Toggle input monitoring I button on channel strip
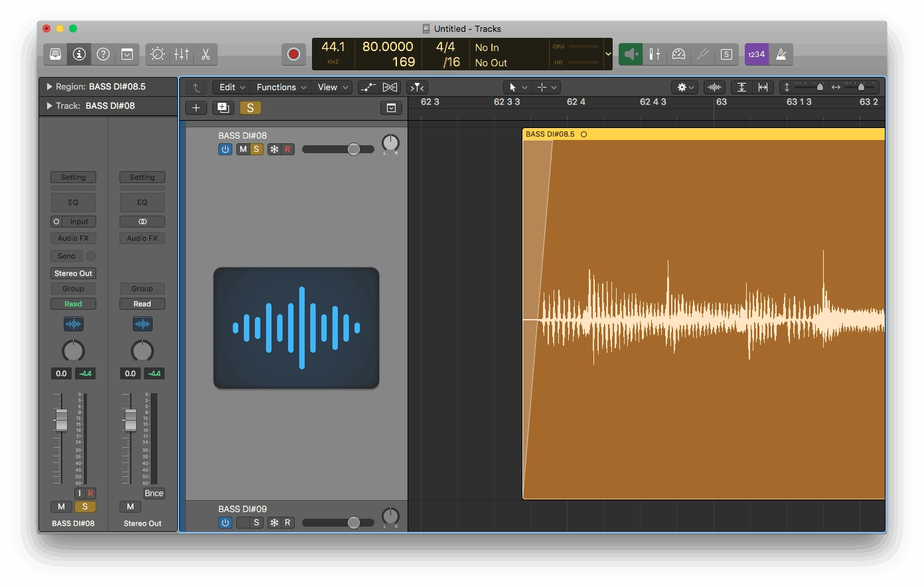The image size is (924, 587). click(80, 493)
